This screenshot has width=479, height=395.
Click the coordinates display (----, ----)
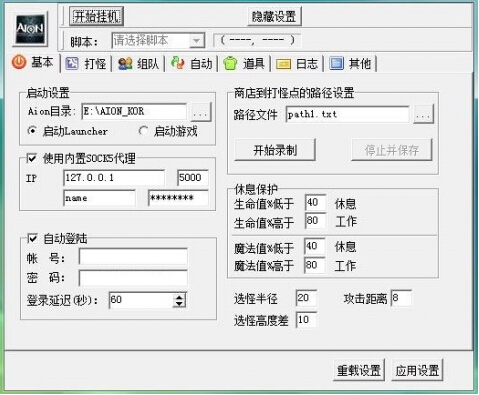(257, 41)
